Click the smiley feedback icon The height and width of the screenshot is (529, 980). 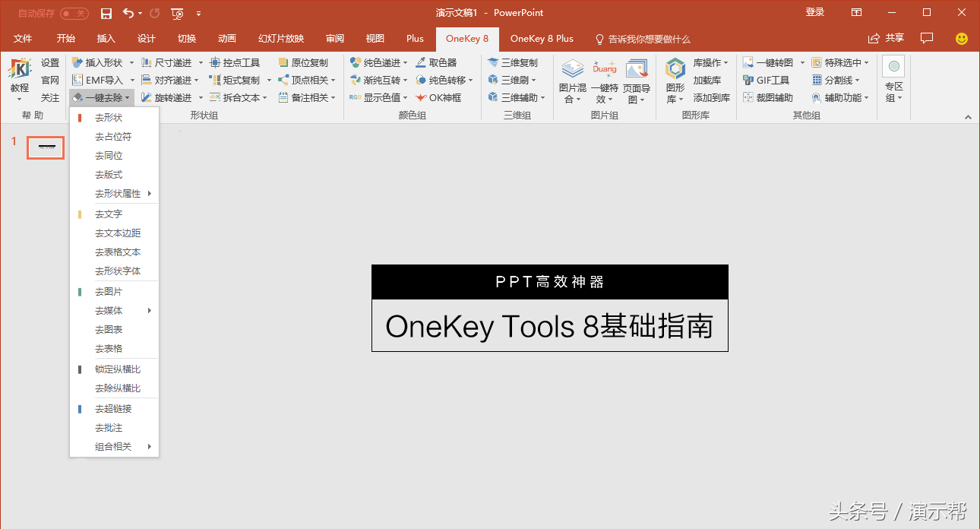pos(962,39)
